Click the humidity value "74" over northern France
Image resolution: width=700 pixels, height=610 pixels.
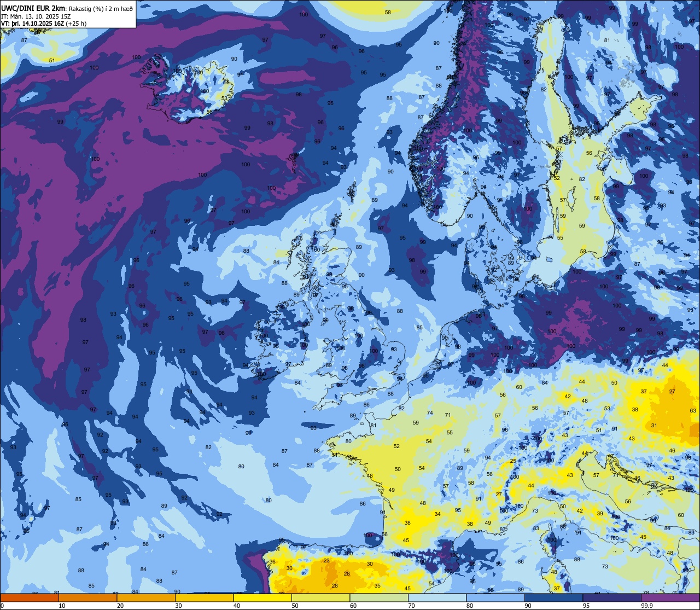[x=430, y=413]
